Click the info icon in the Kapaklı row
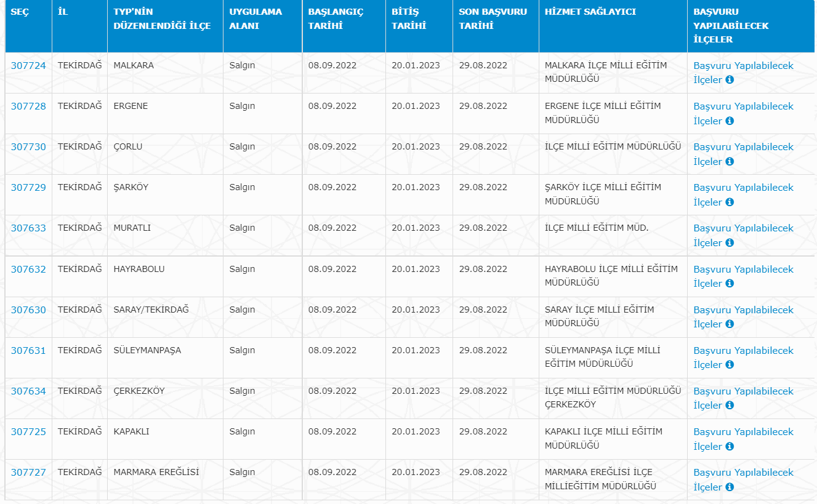The width and height of the screenshot is (817, 504). pos(730,447)
